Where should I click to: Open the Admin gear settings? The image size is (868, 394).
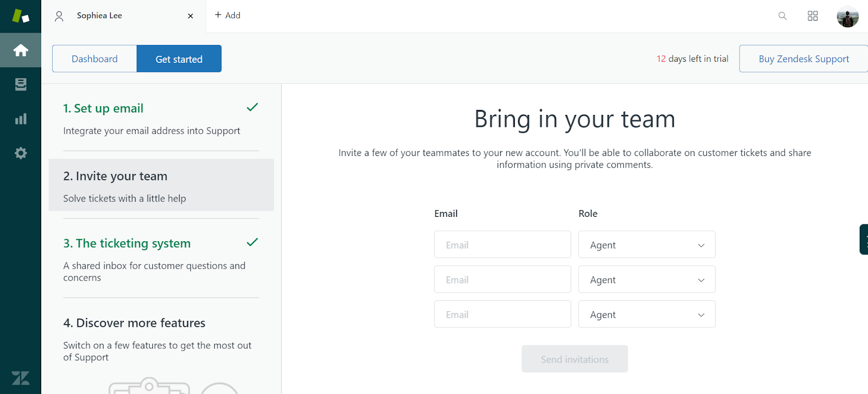tap(21, 153)
